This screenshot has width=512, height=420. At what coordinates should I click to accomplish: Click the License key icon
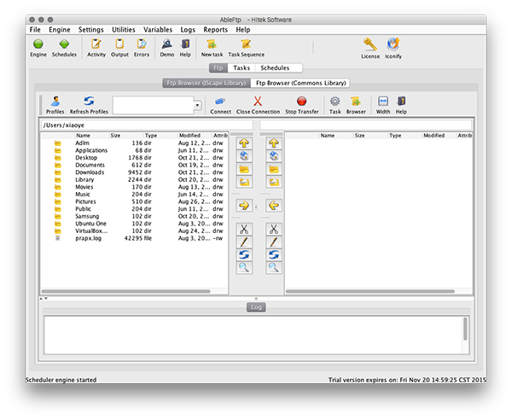click(x=370, y=44)
